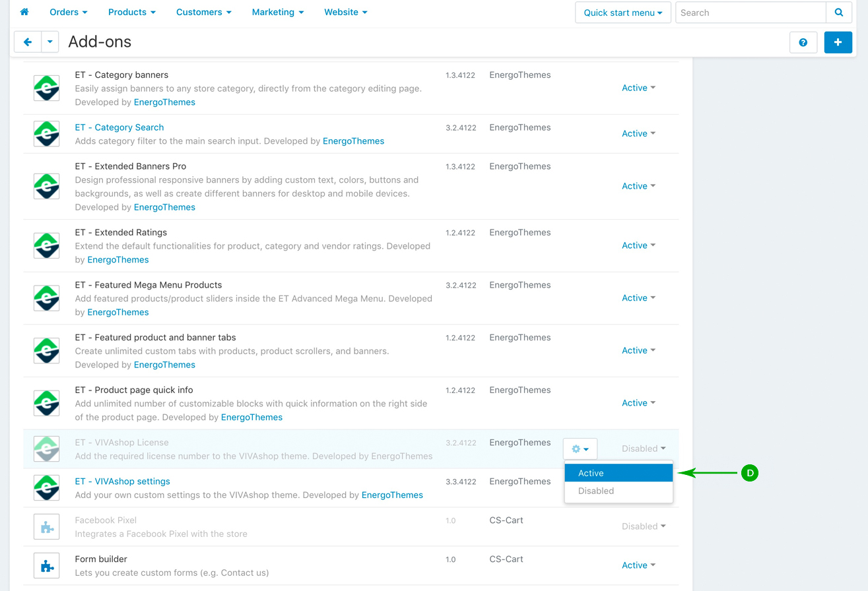Screen dimensions: 868x591
Task: Click EnergoThemes link under Featured Mega Menu Products
Action: tap(118, 312)
